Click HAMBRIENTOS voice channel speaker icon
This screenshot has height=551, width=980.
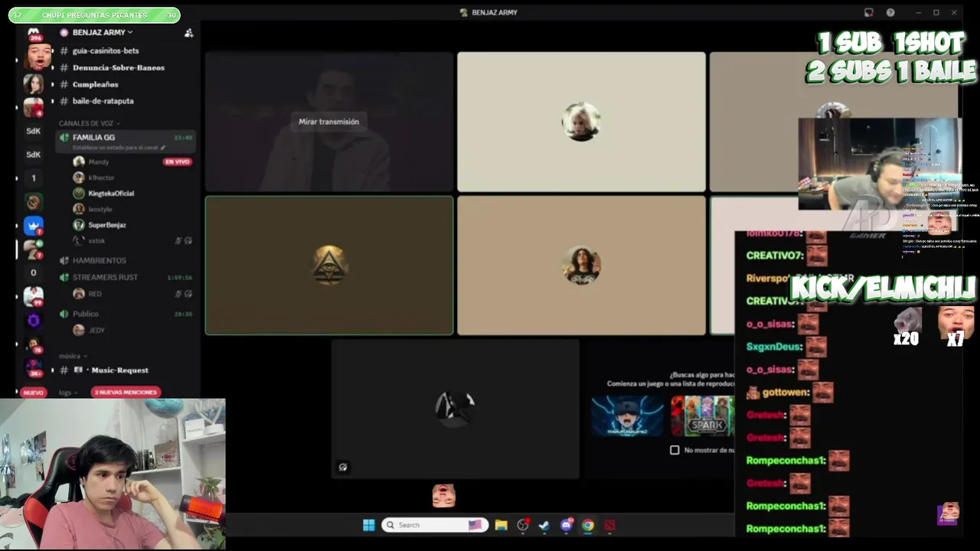64,261
